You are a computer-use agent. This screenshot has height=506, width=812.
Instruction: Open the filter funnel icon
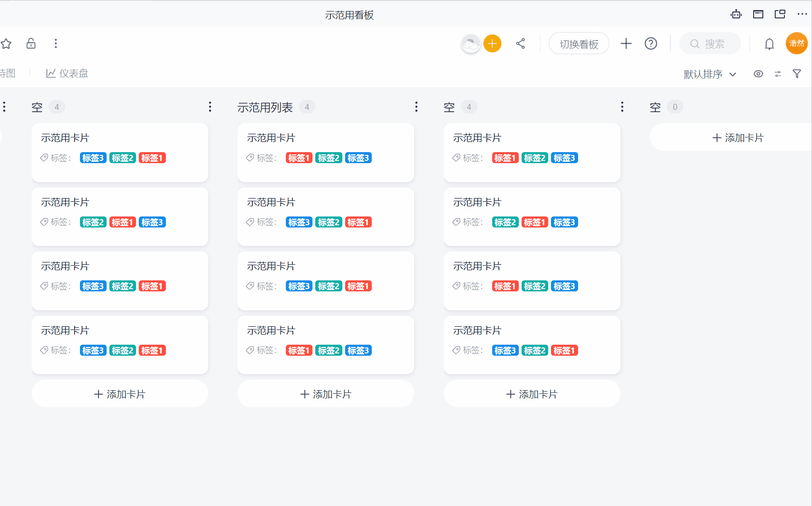(x=797, y=74)
